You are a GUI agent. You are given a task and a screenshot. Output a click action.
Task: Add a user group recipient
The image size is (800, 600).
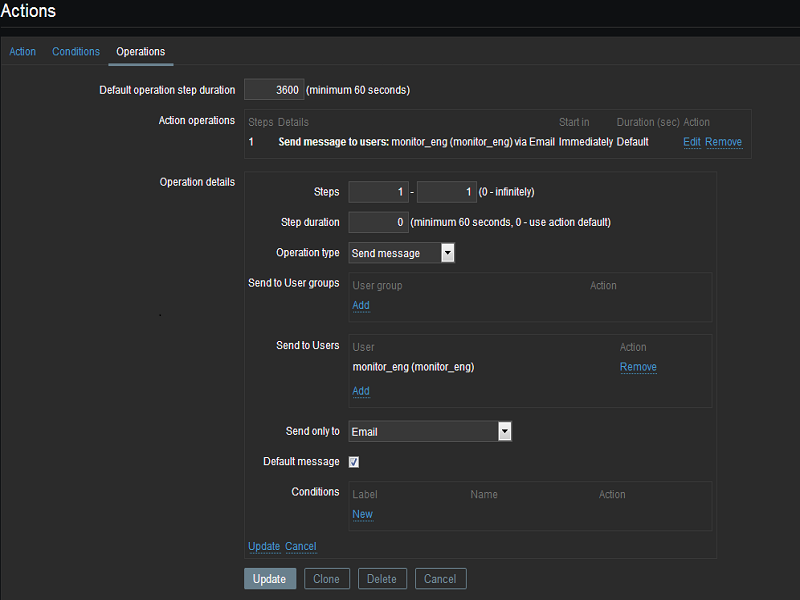[361, 305]
